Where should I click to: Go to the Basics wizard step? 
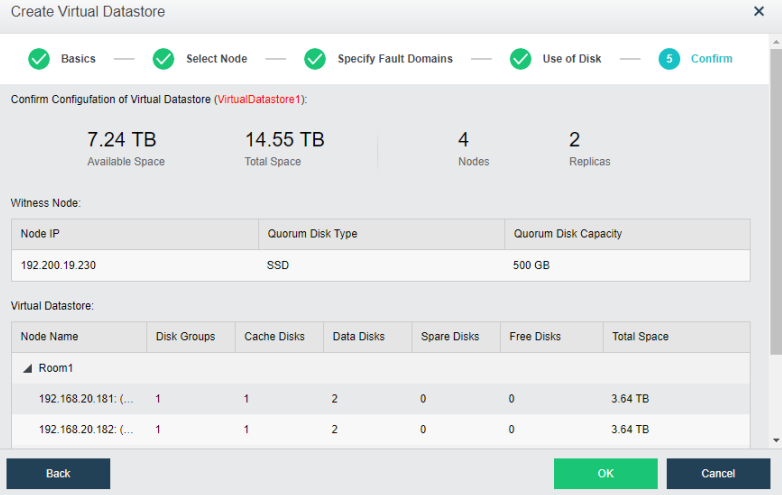pyautogui.click(x=78, y=59)
